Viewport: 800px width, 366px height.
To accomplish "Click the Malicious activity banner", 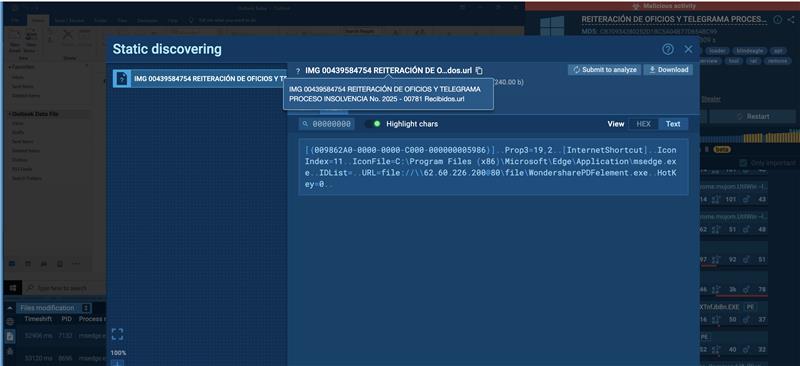I will click(x=662, y=6).
